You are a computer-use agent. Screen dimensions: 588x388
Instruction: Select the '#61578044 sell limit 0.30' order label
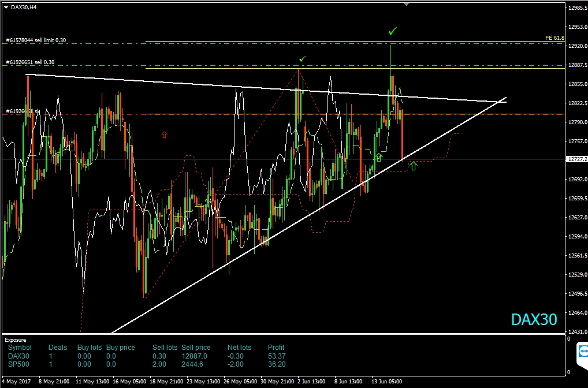36,40
